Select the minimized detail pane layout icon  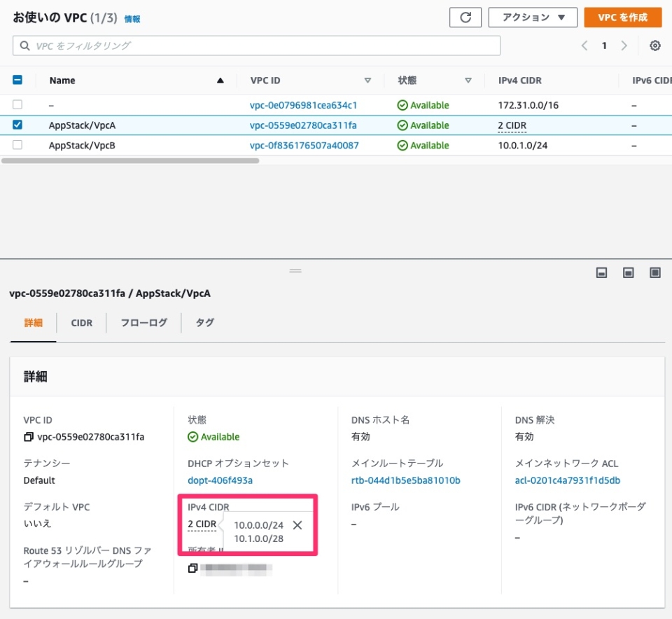[601, 273]
